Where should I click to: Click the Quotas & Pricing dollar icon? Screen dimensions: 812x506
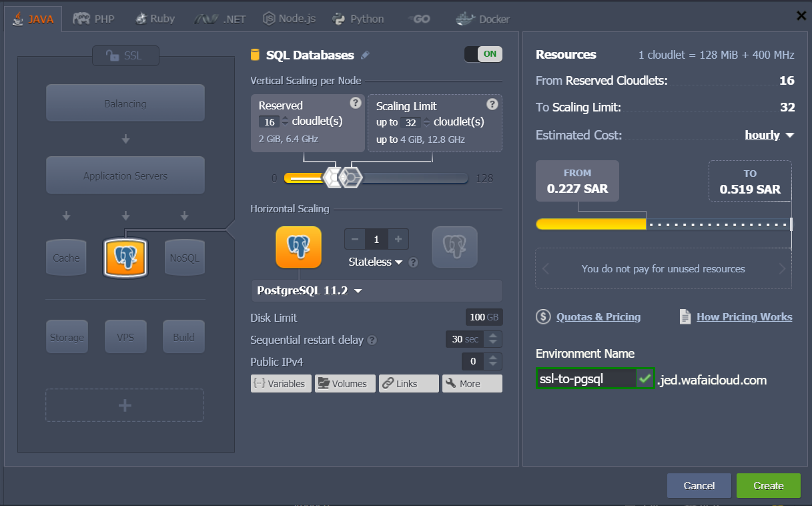543,316
